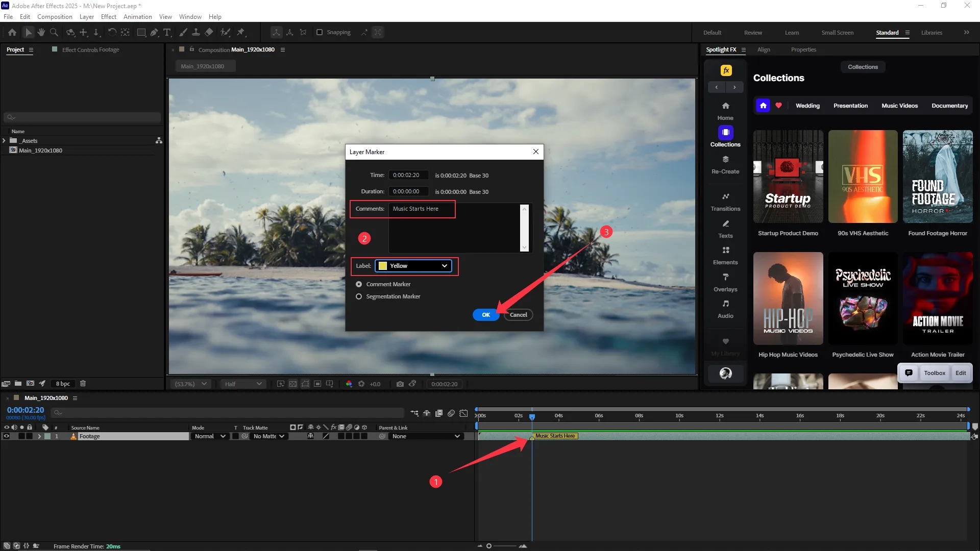The height and width of the screenshot is (551, 980).
Task: Click the marker Time input field
Action: click(408, 175)
